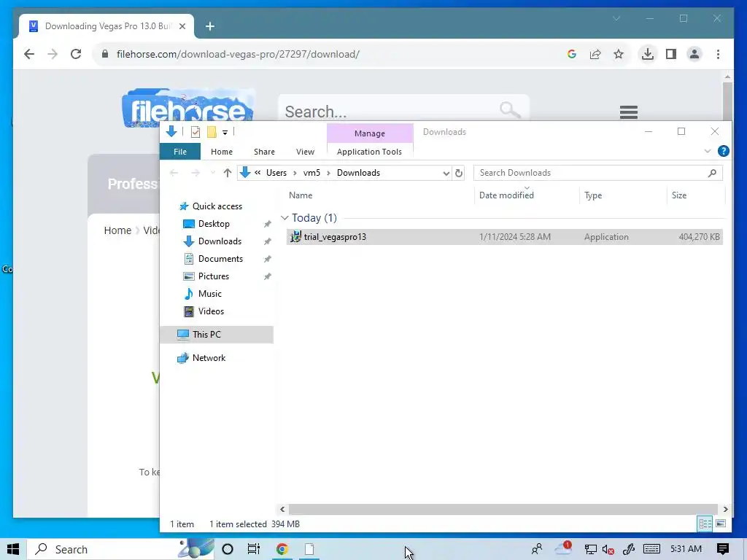Screen dimensions: 747x560
Task: Click the taskbar Search box
Action: pyautogui.click(x=120, y=549)
